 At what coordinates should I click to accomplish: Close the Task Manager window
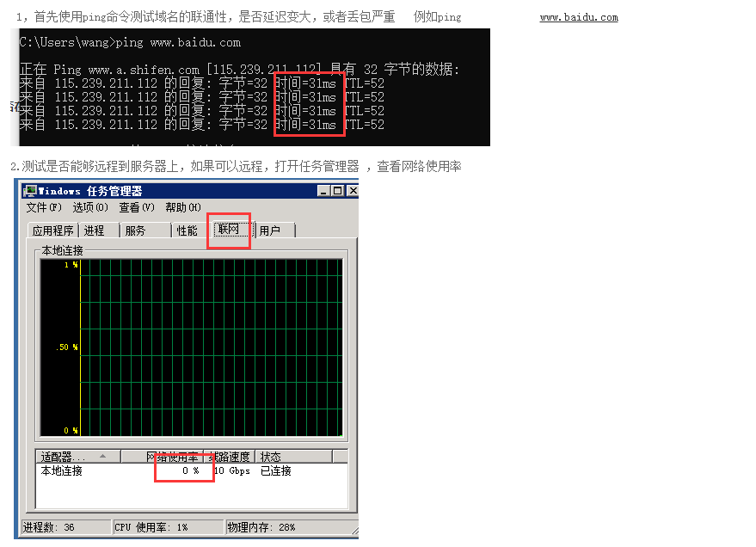tap(353, 191)
